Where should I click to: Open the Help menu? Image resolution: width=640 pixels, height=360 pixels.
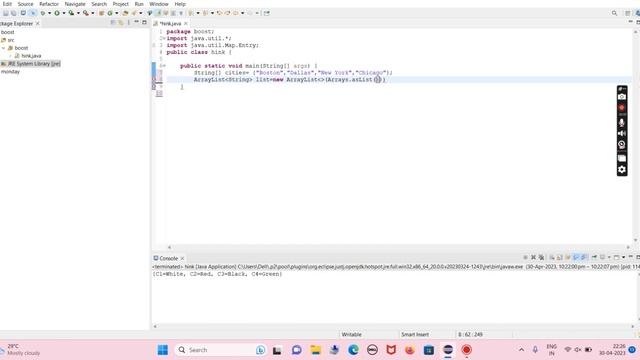(x=180, y=4)
